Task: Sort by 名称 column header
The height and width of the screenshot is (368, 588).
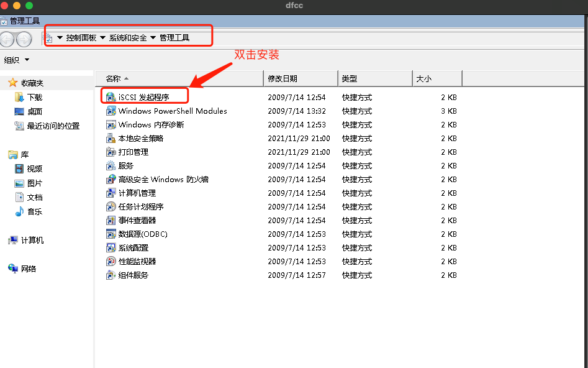Action: pos(179,78)
